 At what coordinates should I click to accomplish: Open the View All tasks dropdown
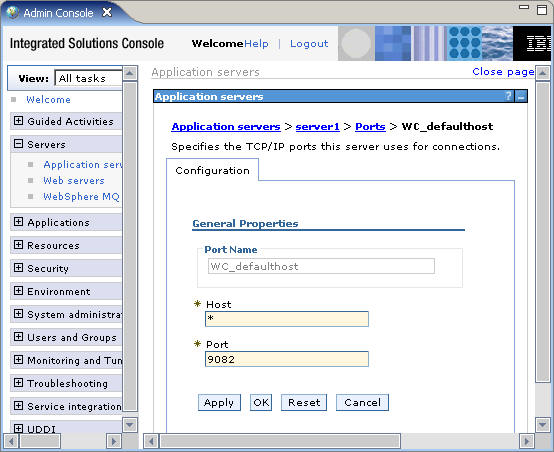click(89, 78)
